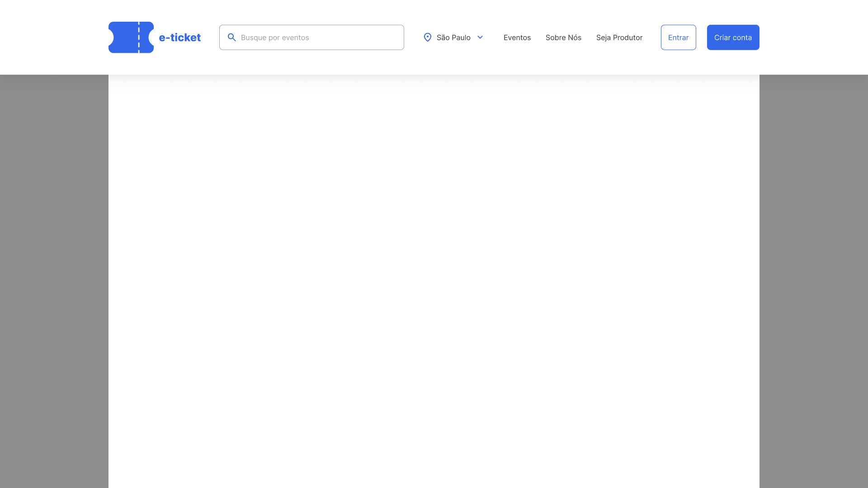Click the Criar conta button
868x488 pixels.
733,38
